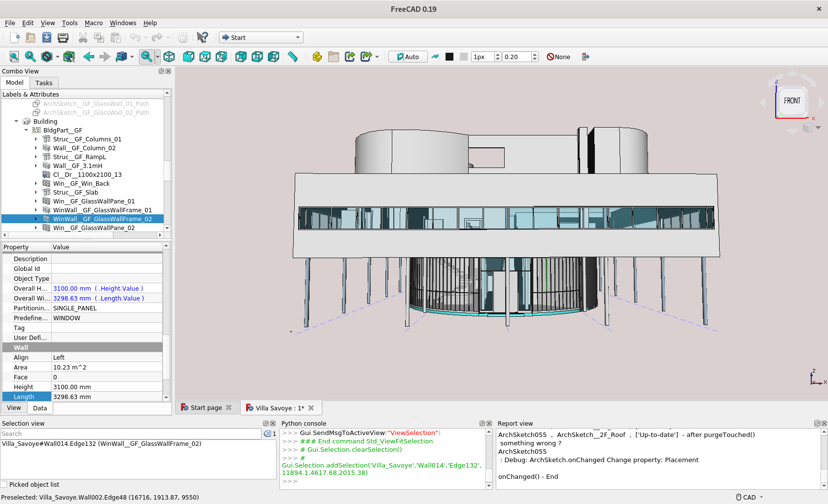Set Bottom view from the toolbar
Screen dimensions: 828x504
[x=257, y=57]
